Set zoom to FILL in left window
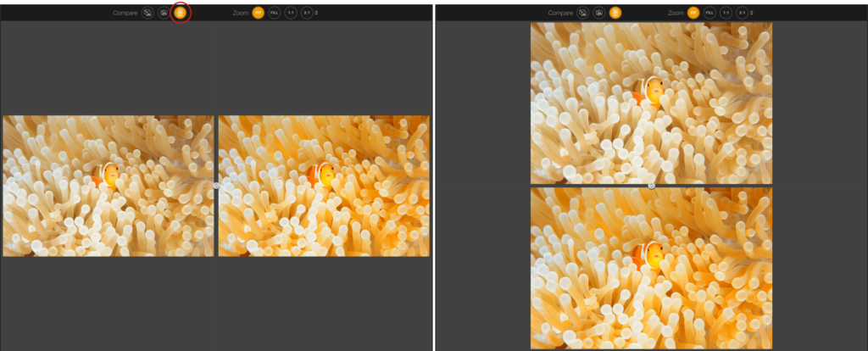Viewport: 868px width, 351px height. click(274, 13)
